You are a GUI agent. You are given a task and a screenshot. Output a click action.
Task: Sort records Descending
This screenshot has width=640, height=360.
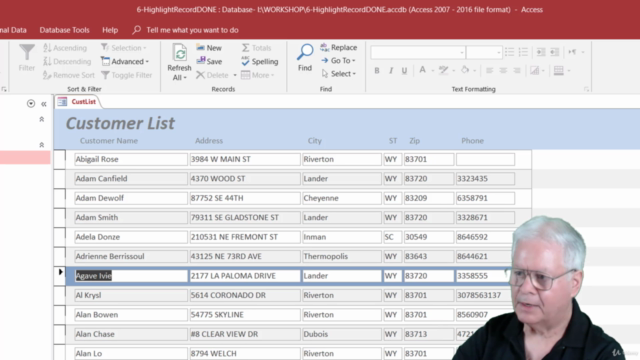(67, 61)
